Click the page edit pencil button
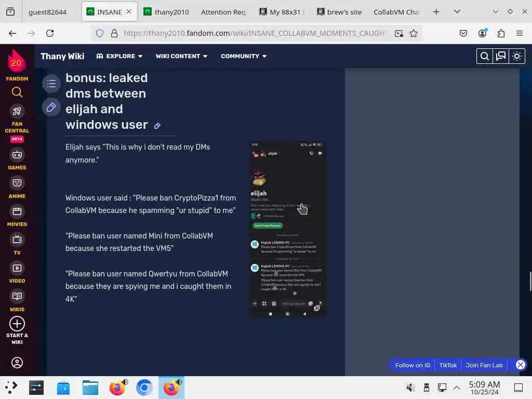This screenshot has width=532, height=399. click(51, 108)
